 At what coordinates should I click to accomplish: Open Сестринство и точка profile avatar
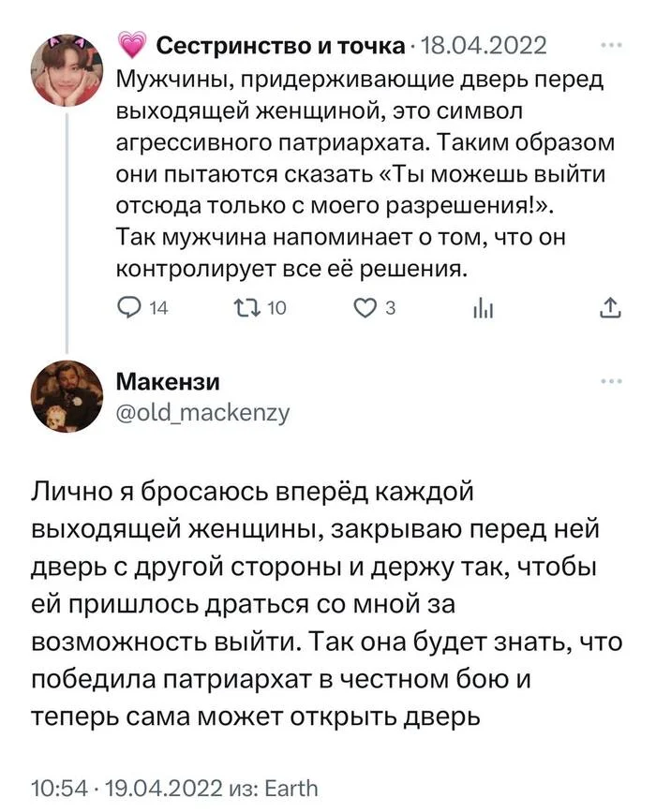click(67, 69)
